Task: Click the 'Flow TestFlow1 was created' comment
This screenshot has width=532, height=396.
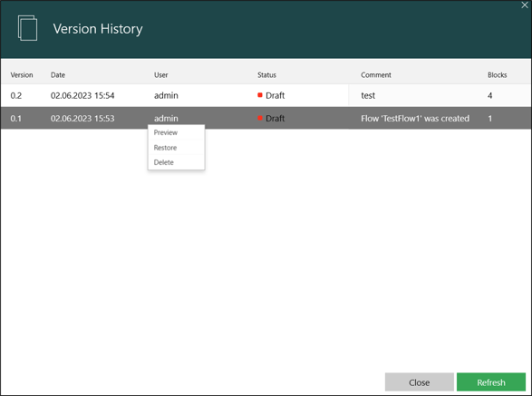Action: coord(415,119)
